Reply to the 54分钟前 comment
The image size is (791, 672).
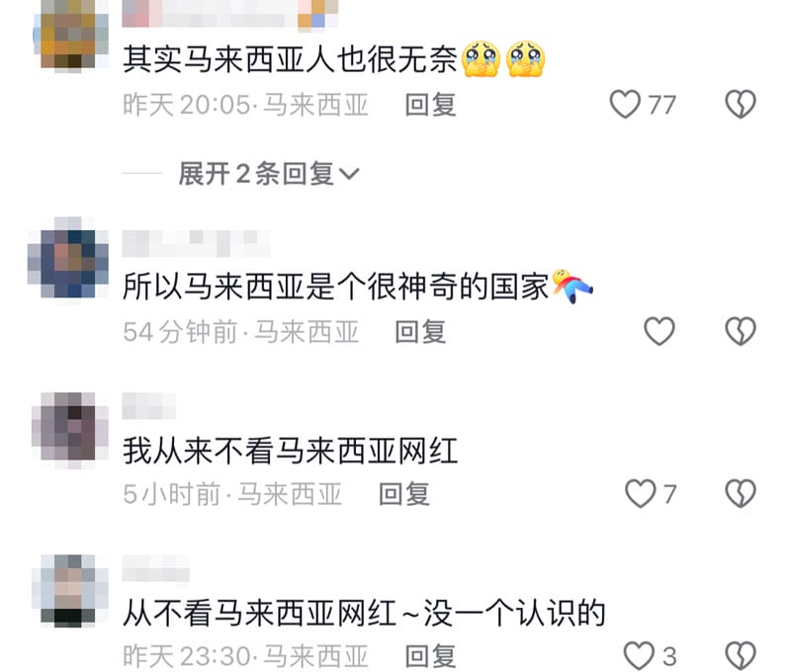[x=420, y=332]
